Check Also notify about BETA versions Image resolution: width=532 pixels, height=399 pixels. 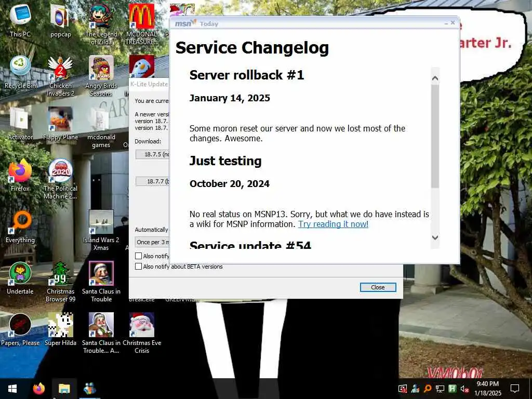tap(138, 267)
